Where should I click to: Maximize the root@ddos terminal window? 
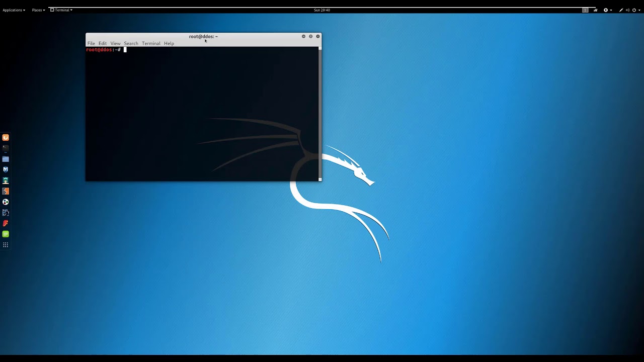(x=310, y=36)
